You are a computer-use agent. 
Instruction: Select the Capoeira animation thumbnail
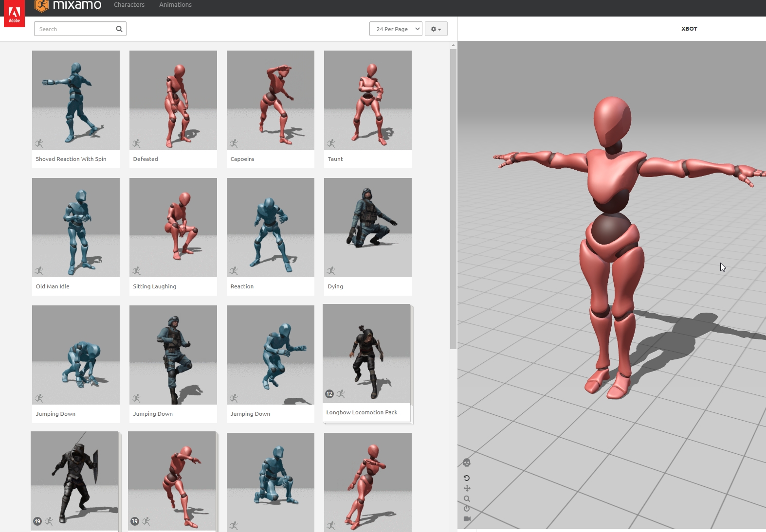click(271, 100)
